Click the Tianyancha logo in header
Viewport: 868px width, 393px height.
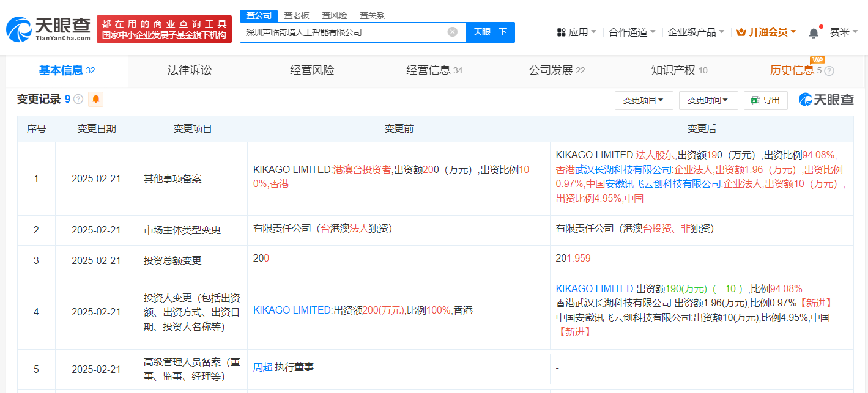[48, 29]
